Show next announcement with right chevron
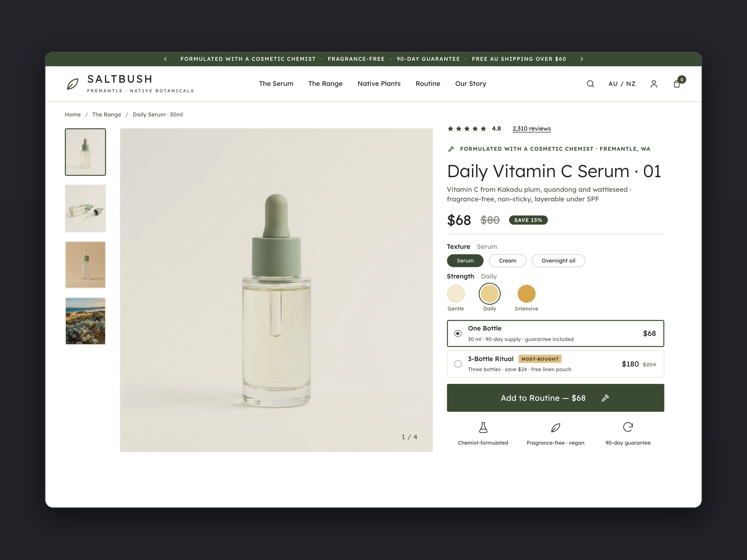 click(581, 59)
